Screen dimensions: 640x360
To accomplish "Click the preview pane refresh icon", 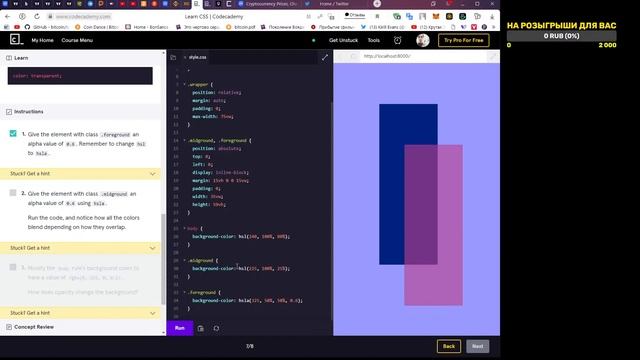I will tap(353, 56).
